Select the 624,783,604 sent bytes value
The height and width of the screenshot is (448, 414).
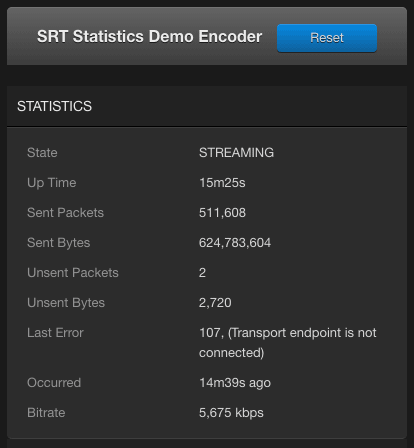coord(235,243)
